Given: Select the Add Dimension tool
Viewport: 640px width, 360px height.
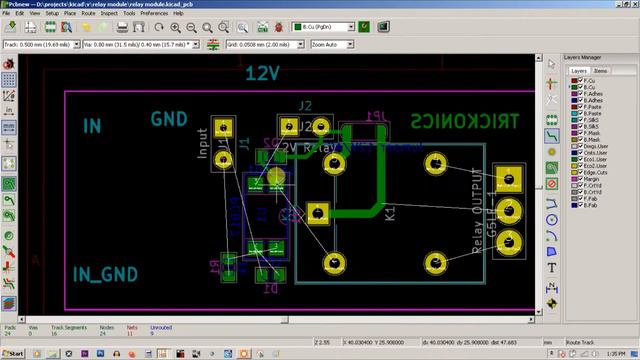Looking at the screenshot, I should [552, 288].
